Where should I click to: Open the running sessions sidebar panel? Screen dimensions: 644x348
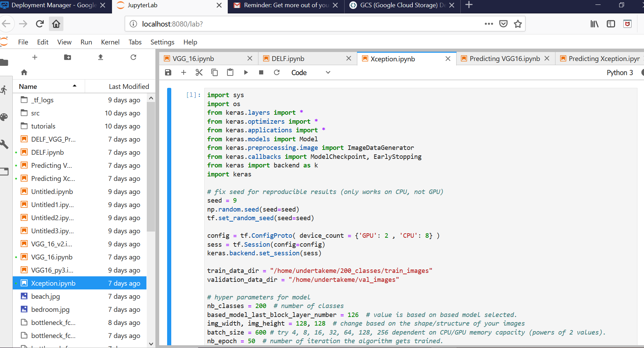click(x=4, y=90)
